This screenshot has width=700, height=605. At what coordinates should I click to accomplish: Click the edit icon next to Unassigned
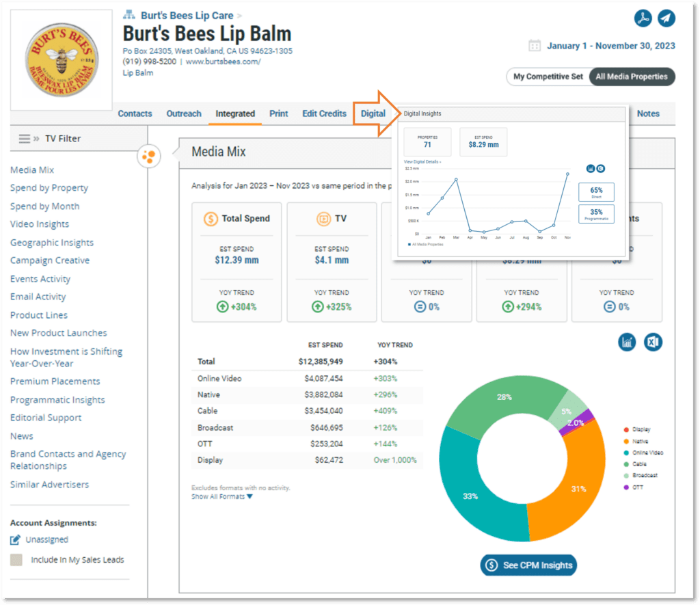point(15,540)
